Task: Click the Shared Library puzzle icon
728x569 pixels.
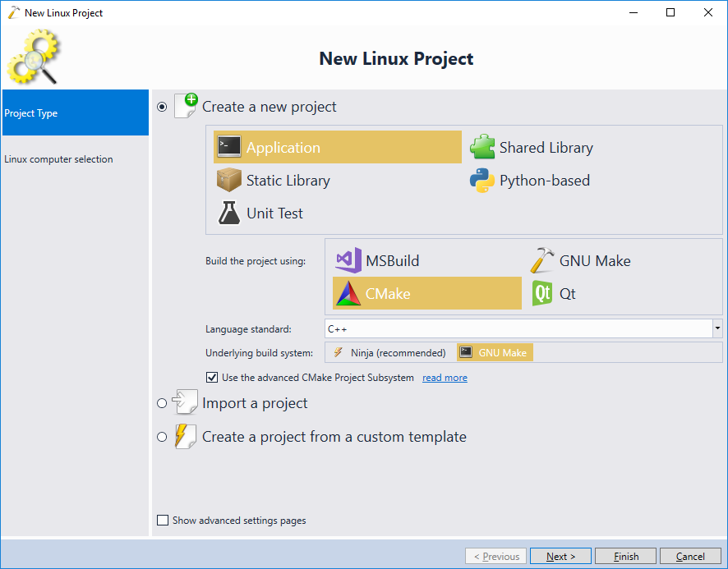Action: [x=482, y=147]
